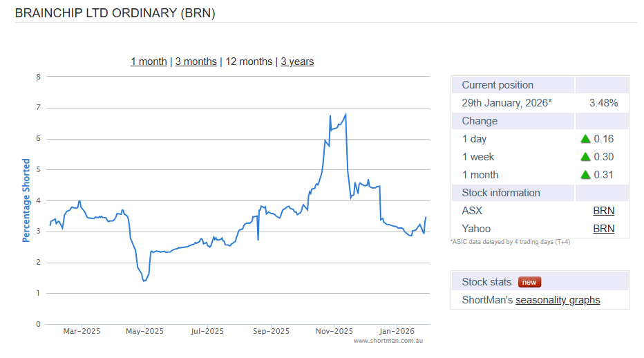
Task: Switch chart to 1 month view
Action: pos(149,62)
